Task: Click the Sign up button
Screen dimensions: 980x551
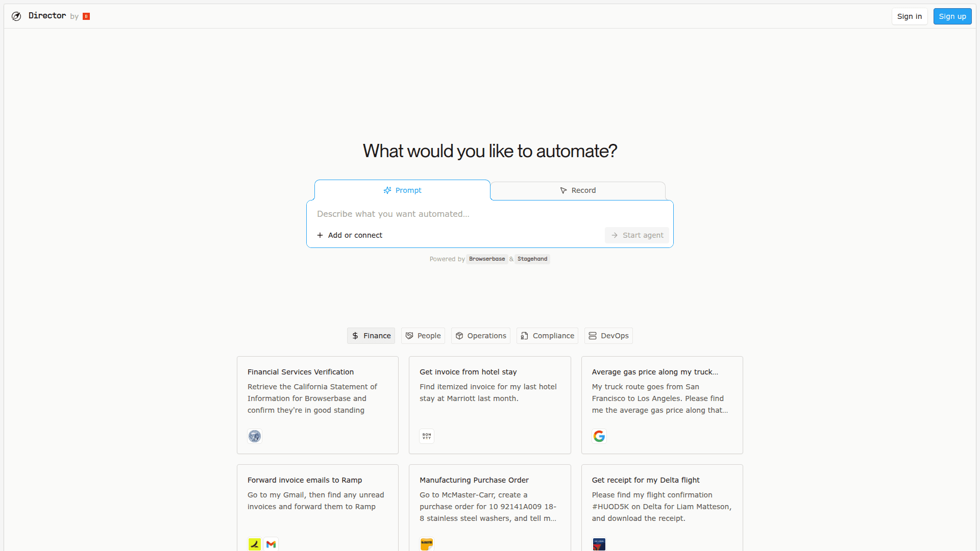Action: (x=952, y=16)
